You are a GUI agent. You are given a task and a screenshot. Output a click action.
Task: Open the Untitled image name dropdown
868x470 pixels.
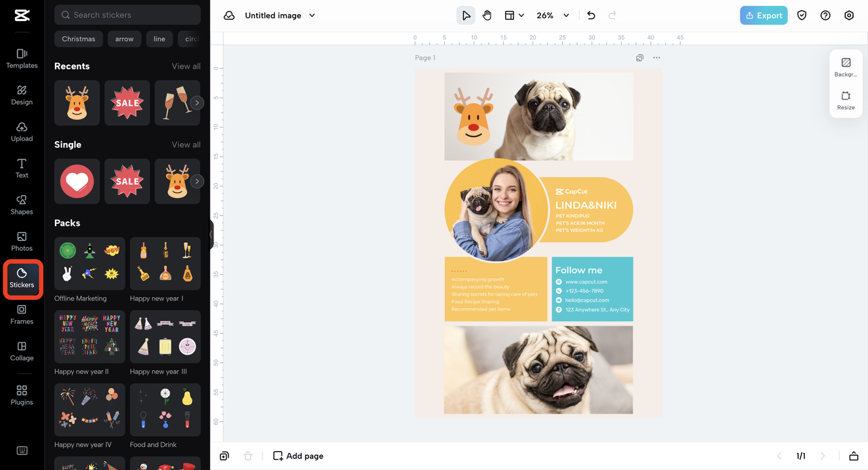pyautogui.click(x=280, y=16)
